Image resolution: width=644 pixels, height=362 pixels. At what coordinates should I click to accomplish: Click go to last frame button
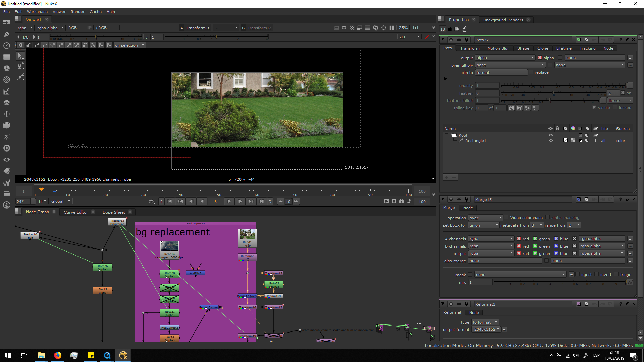(x=262, y=201)
